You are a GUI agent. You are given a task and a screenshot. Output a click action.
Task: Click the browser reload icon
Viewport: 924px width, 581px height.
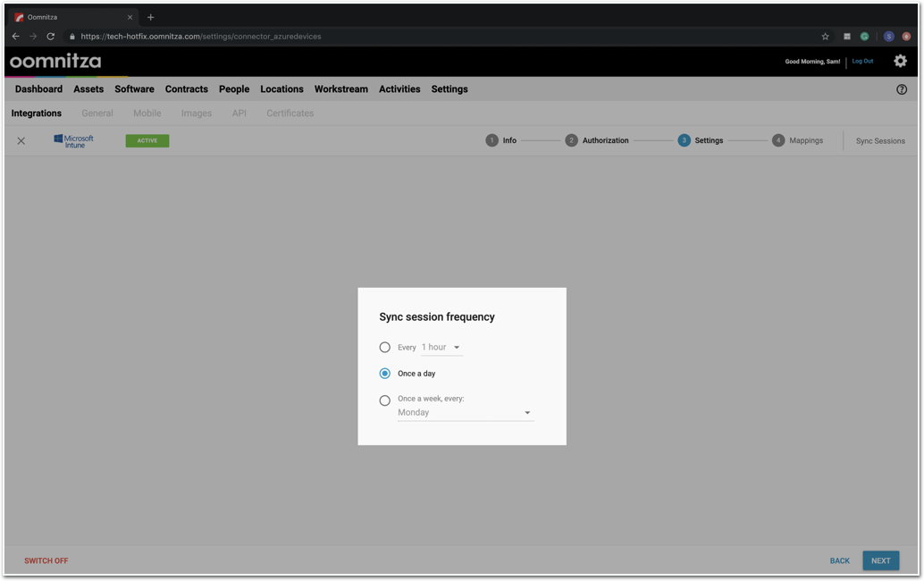coord(51,37)
